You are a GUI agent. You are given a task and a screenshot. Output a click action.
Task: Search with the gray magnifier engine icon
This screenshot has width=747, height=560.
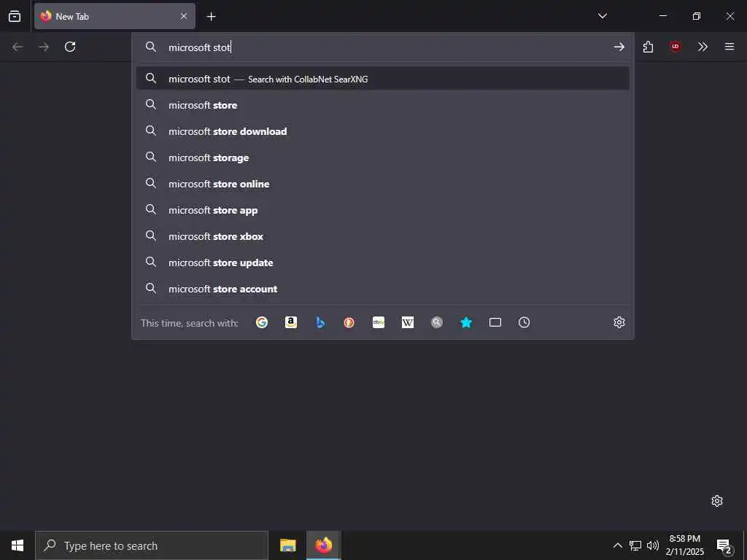coord(437,322)
